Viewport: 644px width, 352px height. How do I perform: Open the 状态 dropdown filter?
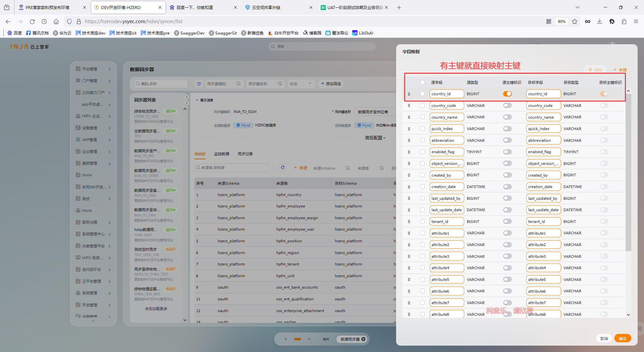(x=301, y=84)
